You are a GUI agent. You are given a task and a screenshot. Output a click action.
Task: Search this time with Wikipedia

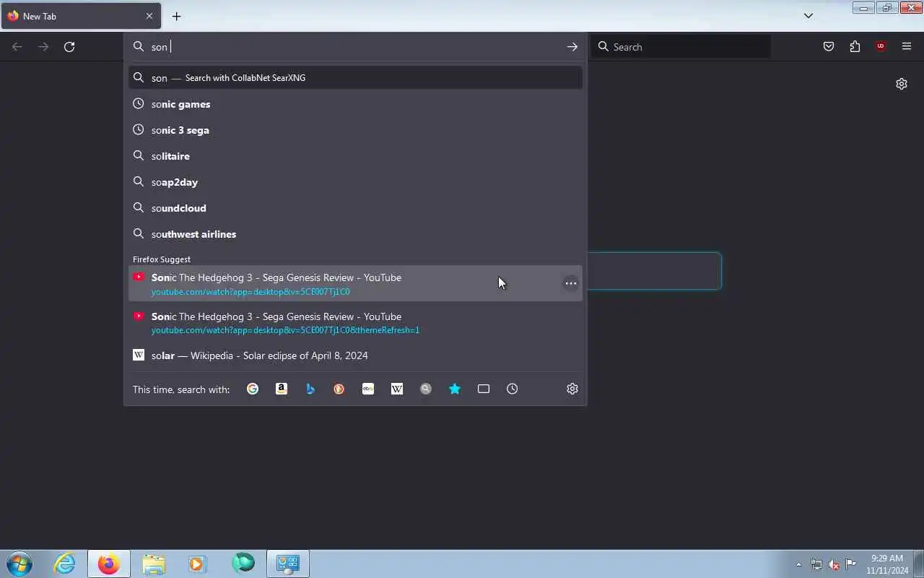pos(397,389)
